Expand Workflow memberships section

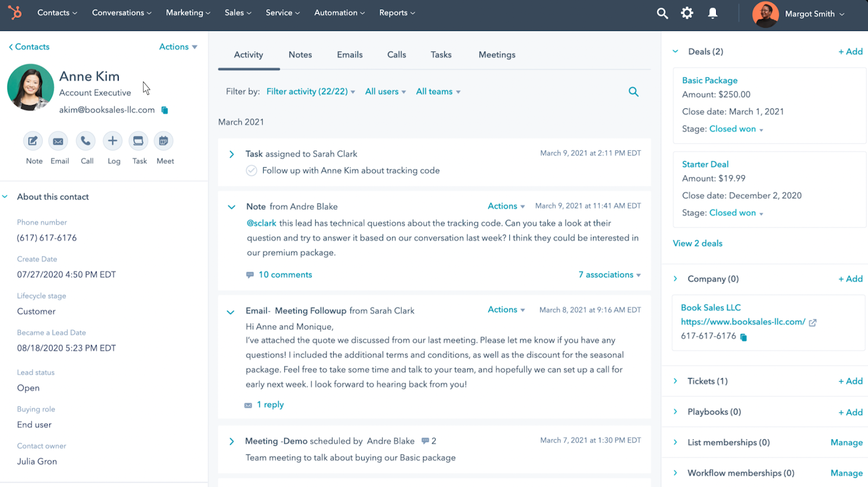point(675,473)
